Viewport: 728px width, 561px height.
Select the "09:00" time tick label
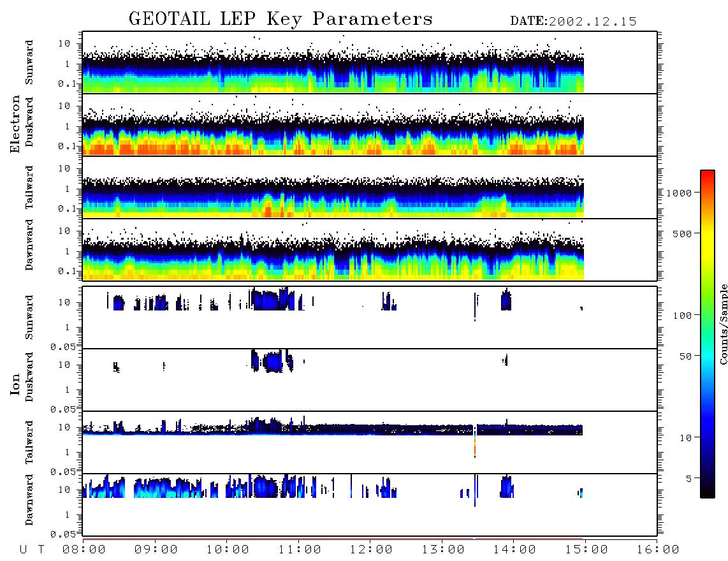click(156, 550)
